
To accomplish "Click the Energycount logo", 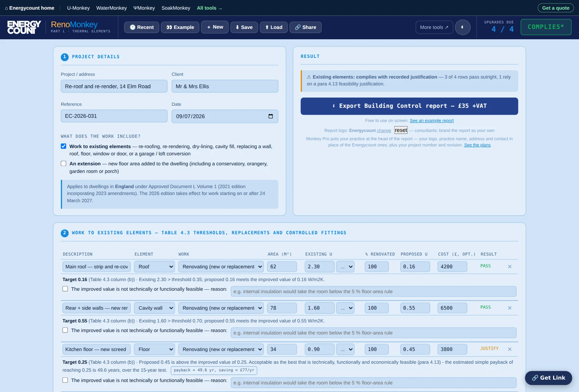I will click(x=24, y=27).
